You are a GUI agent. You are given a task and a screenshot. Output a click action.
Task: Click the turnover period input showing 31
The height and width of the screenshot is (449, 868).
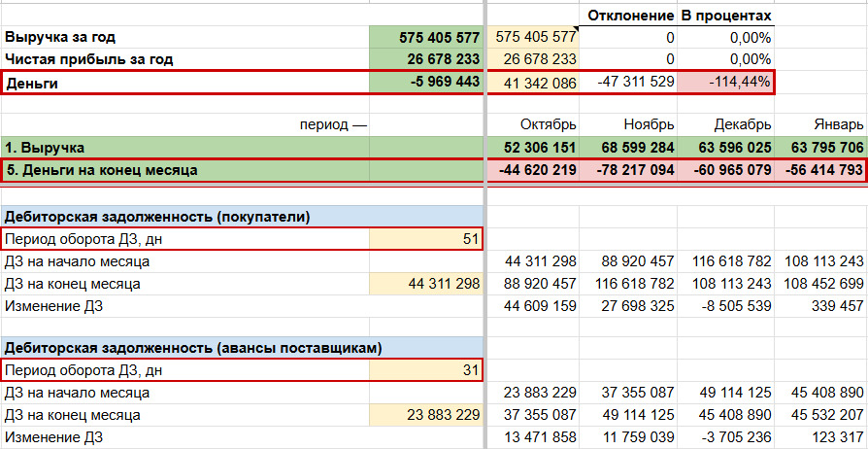point(426,370)
